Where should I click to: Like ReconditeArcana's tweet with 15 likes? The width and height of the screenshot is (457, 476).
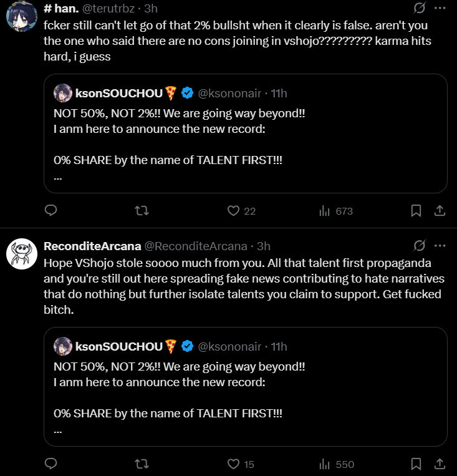[x=234, y=464]
